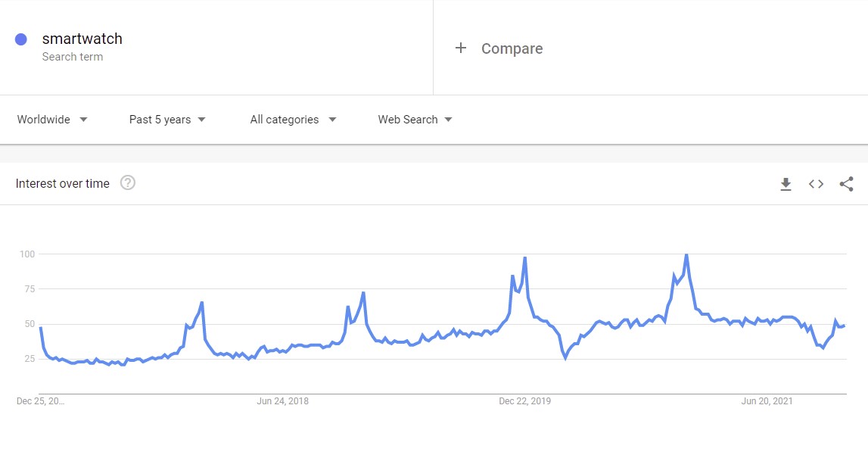Open the All categories dropdown
The width and height of the screenshot is (868, 455).
(293, 120)
